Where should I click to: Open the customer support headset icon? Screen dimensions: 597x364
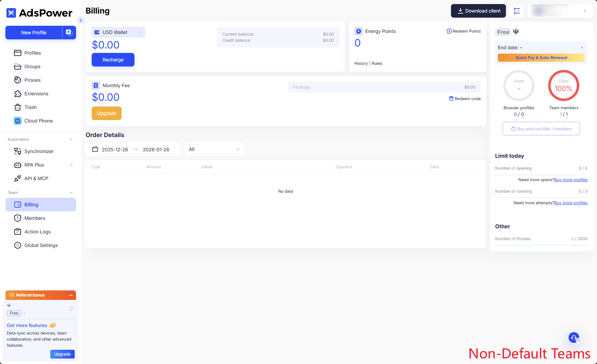coord(574,337)
